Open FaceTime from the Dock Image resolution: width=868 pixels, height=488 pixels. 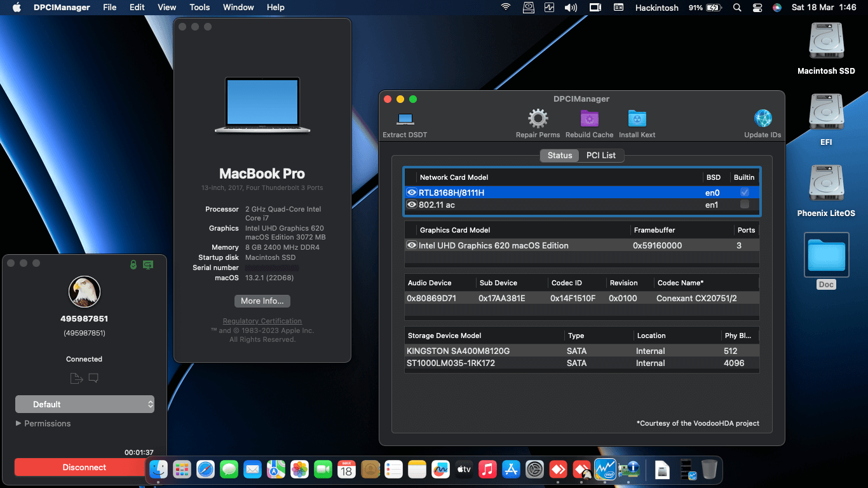(x=323, y=470)
